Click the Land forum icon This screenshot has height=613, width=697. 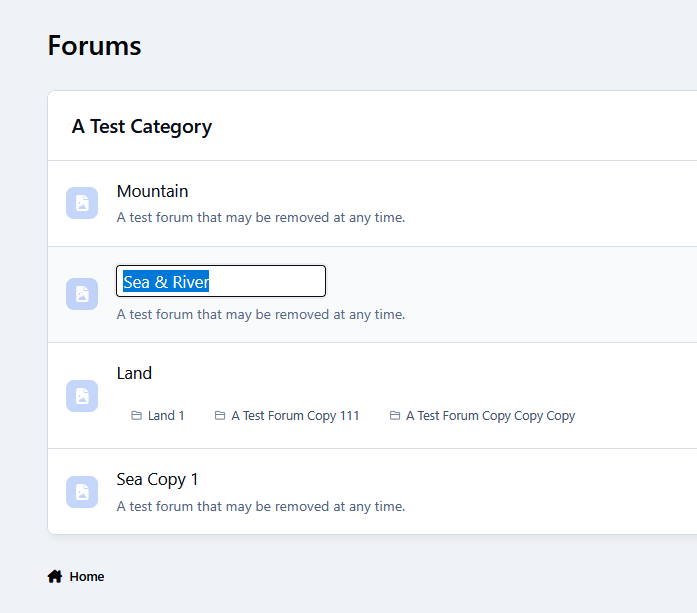pos(82,396)
